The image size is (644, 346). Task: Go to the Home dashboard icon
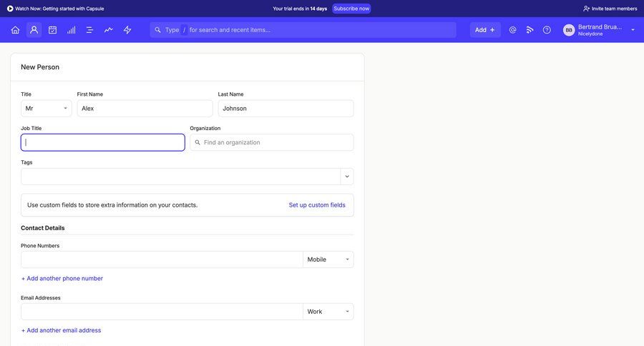[15, 30]
